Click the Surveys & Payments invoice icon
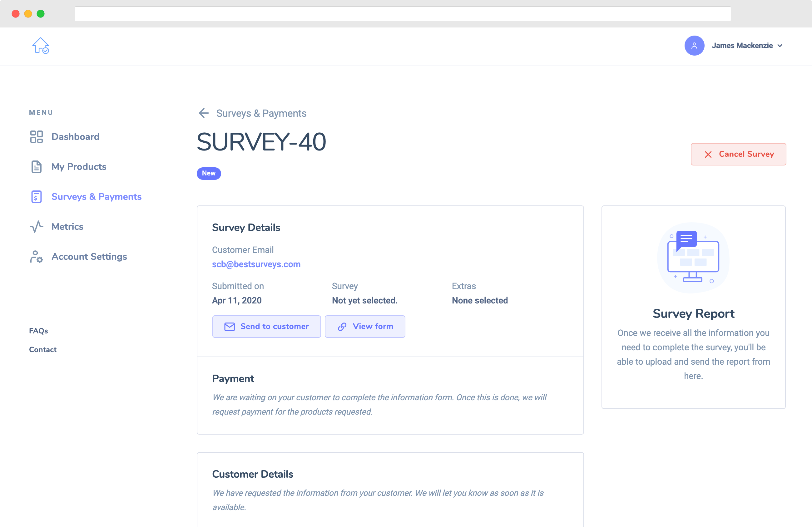812x527 pixels. pyautogui.click(x=37, y=197)
